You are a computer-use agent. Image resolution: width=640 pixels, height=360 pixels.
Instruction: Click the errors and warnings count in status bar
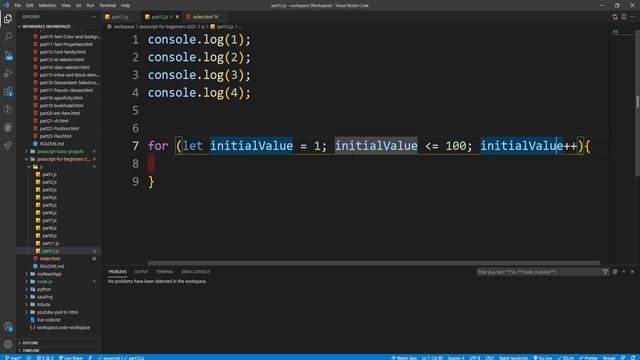45,358
